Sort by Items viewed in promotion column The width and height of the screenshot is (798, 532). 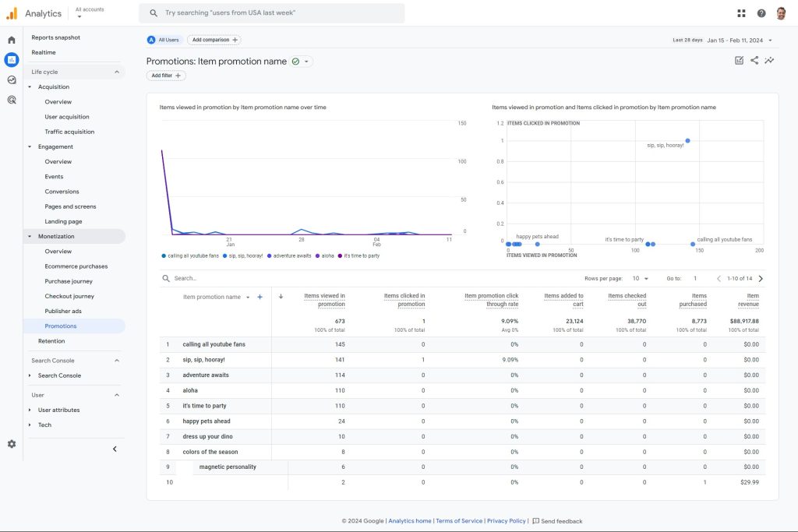coord(324,300)
